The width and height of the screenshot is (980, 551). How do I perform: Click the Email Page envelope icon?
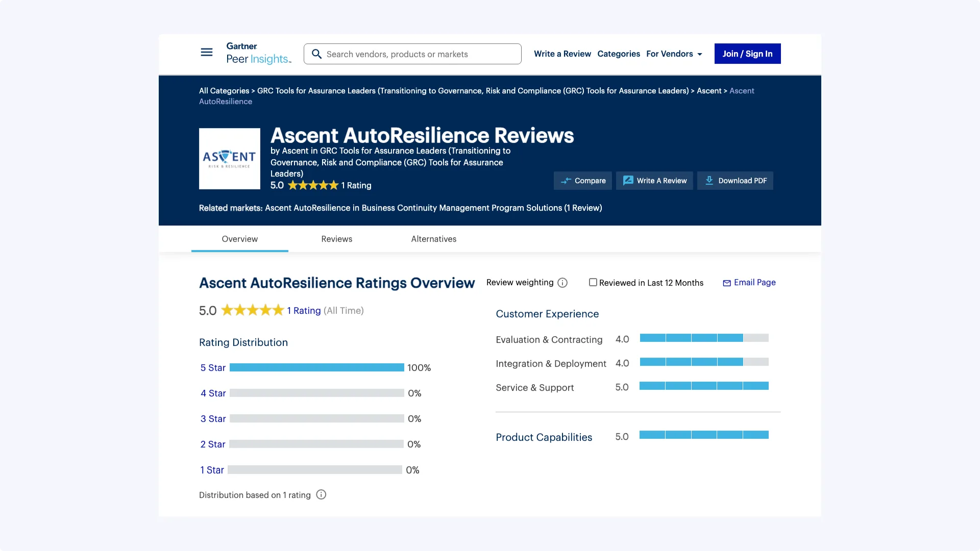[x=727, y=283]
